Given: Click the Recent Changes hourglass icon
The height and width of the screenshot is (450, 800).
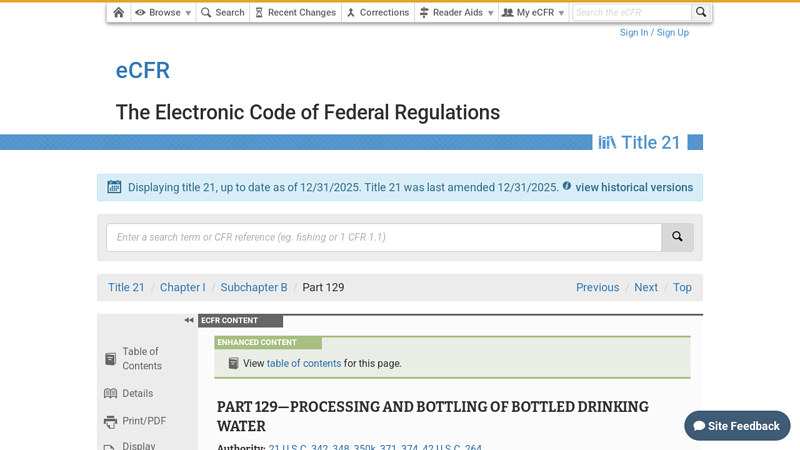Looking at the screenshot, I should pyautogui.click(x=259, y=12).
